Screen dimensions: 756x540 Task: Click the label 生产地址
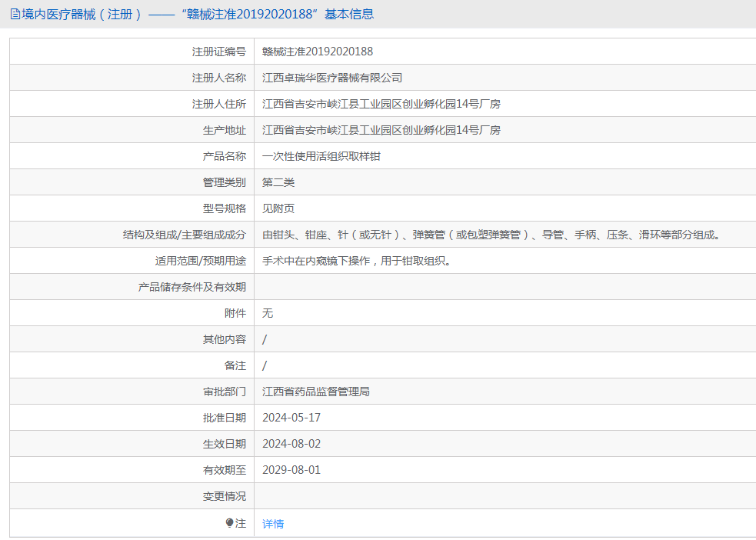coord(225,130)
